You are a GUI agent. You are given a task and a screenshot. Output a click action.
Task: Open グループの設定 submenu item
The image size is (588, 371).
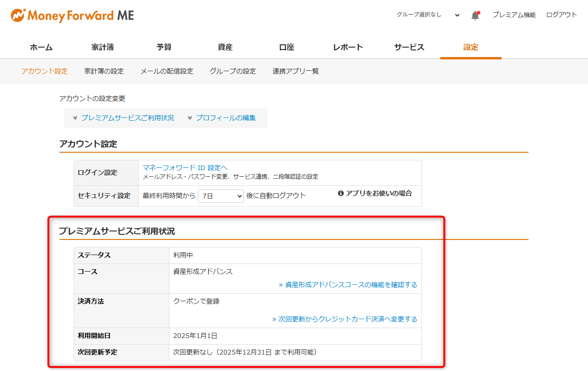click(x=233, y=71)
